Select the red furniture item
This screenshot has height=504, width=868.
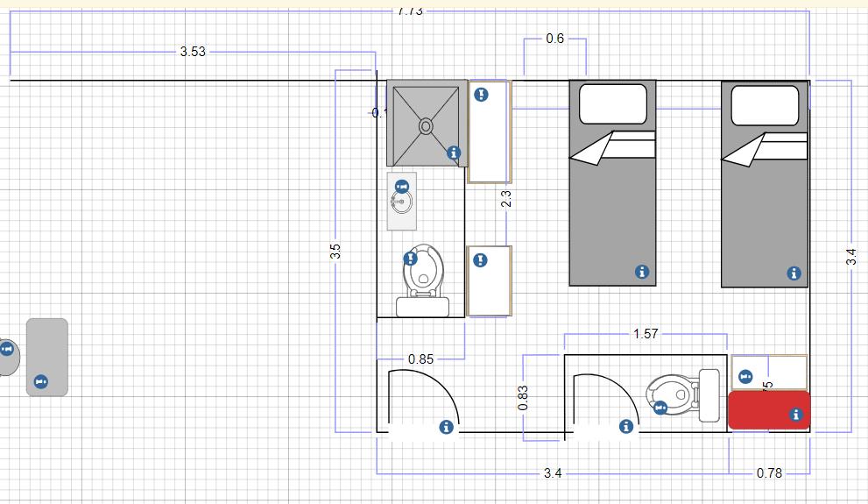tap(769, 410)
